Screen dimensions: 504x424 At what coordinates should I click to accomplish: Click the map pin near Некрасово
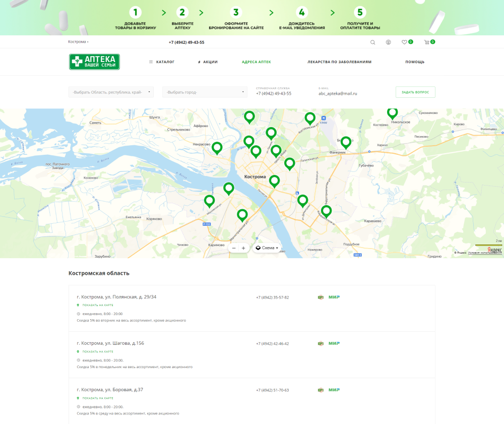[217, 147]
